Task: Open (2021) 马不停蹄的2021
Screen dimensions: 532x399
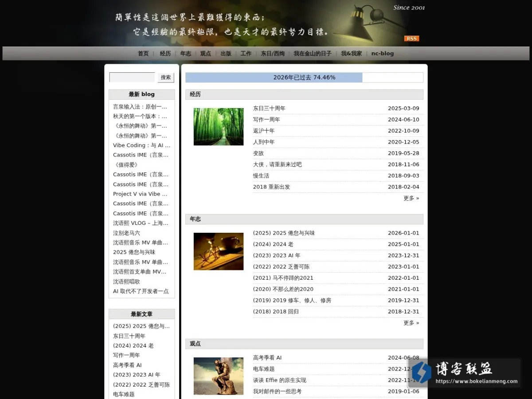Action: (283, 278)
